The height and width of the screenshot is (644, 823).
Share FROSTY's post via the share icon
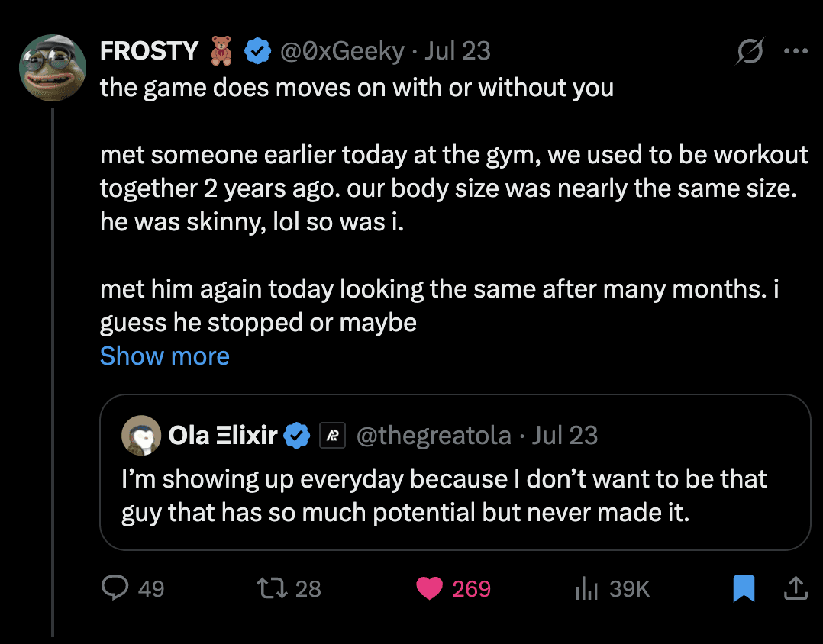795,588
